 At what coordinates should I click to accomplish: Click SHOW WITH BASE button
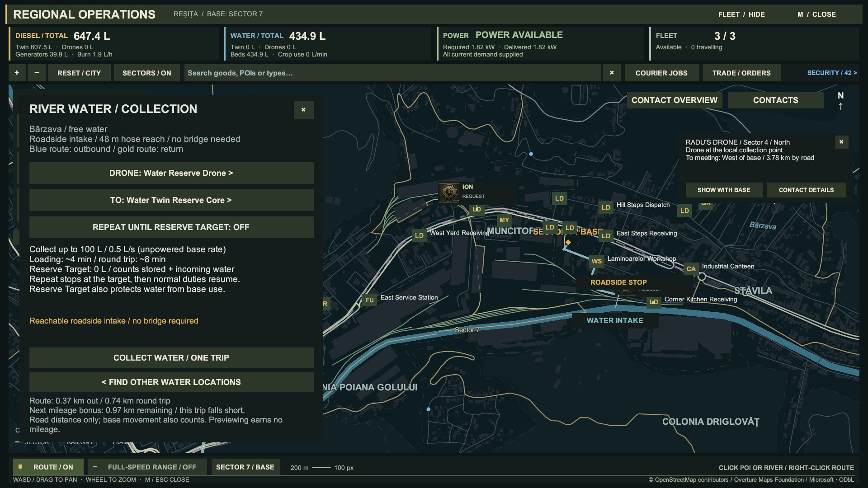pyautogui.click(x=724, y=190)
